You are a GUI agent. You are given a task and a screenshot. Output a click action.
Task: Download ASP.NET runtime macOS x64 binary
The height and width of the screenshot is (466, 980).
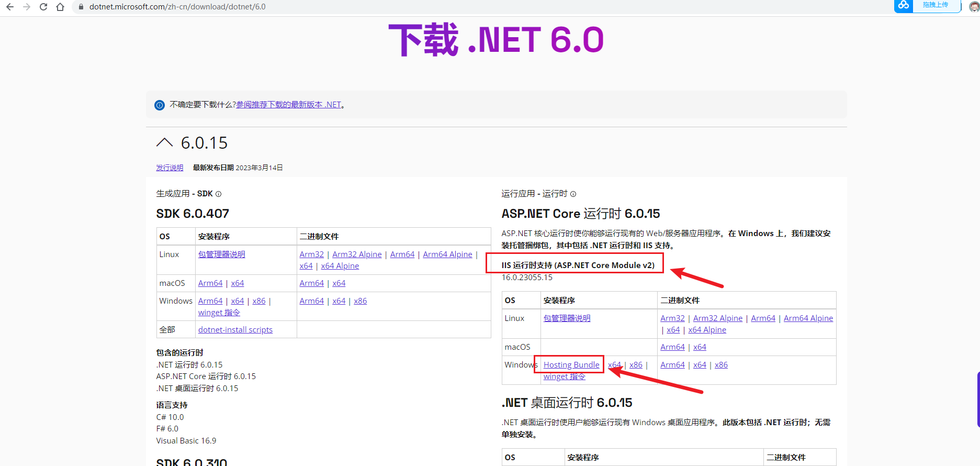(700, 347)
